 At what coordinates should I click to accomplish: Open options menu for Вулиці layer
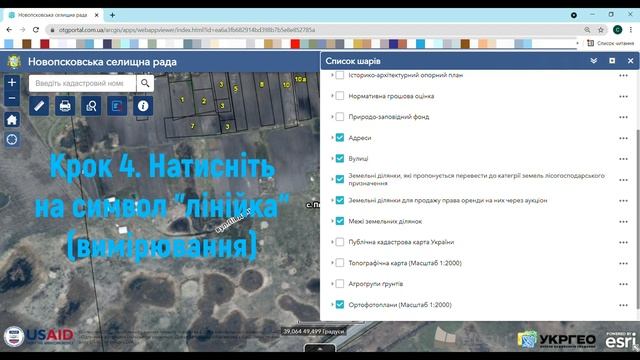(623, 159)
